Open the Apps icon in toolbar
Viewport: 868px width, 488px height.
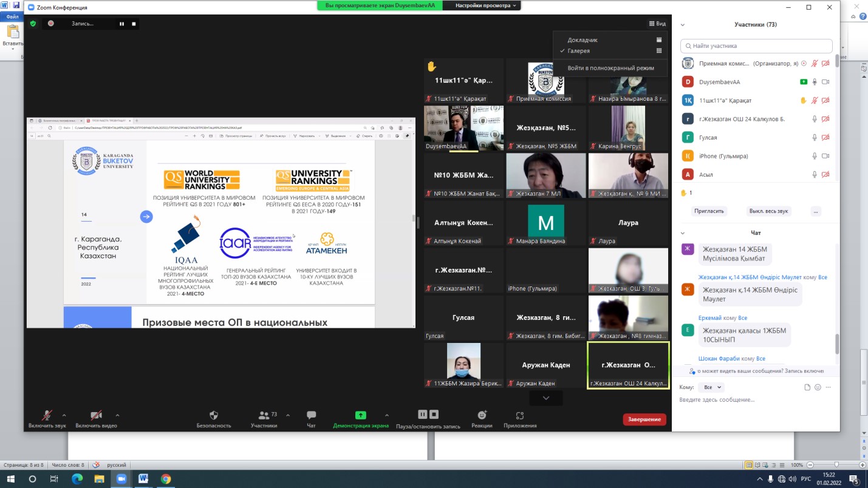(x=520, y=416)
